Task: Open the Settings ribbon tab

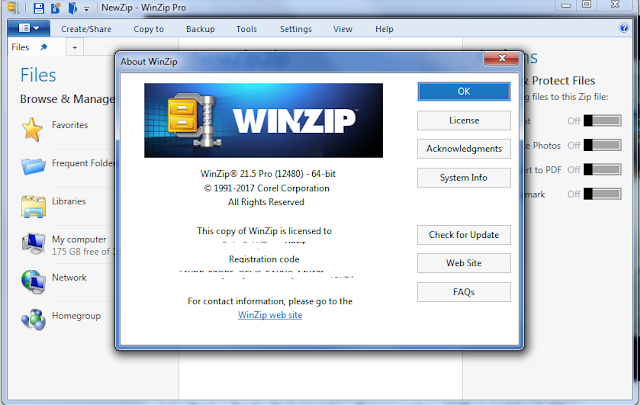Action: (x=296, y=29)
